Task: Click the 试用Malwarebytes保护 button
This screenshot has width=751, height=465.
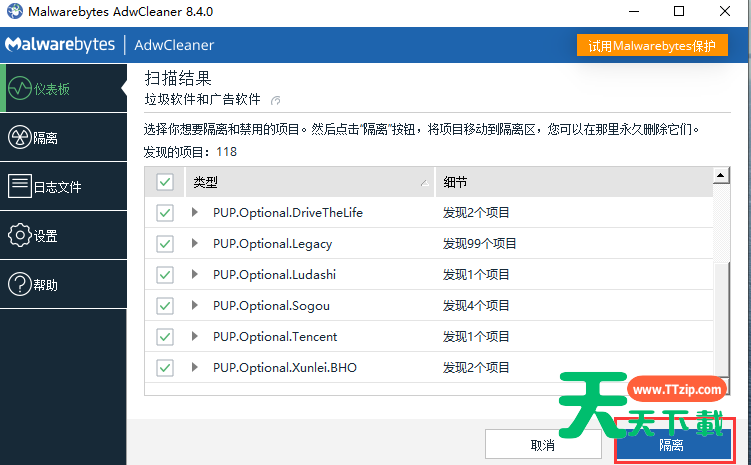Action: coord(652,45)
